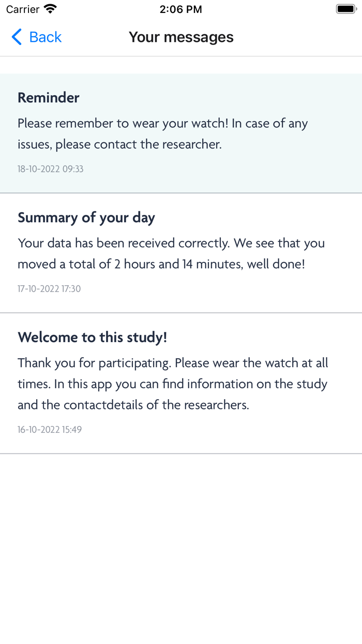Tap the 'Your messages' header title

click(181, 37)
